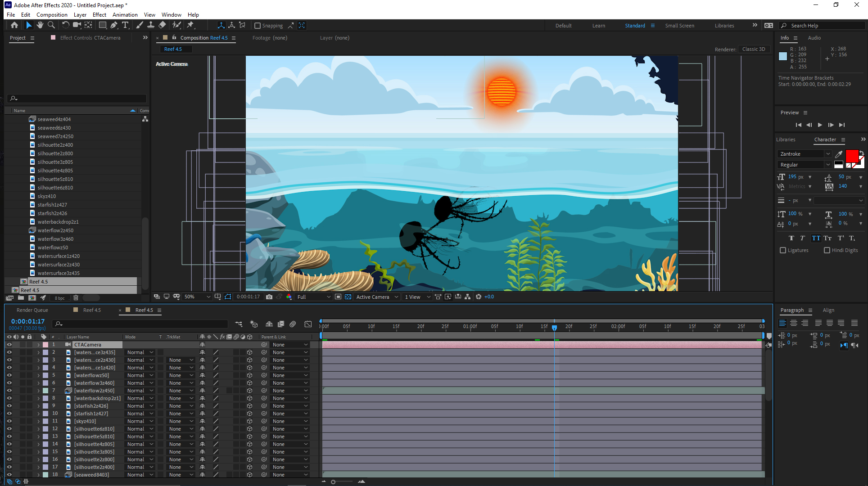The height and width of the screenshot is (486, 868).
Task: Click the current time indicator in timeline
Action: (554, 328)
